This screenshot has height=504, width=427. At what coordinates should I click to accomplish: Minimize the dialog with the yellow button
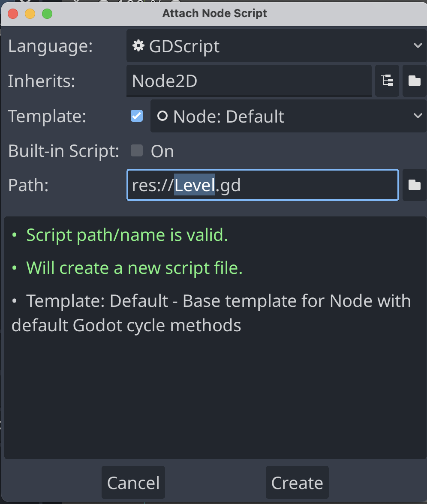pos(30,14)
